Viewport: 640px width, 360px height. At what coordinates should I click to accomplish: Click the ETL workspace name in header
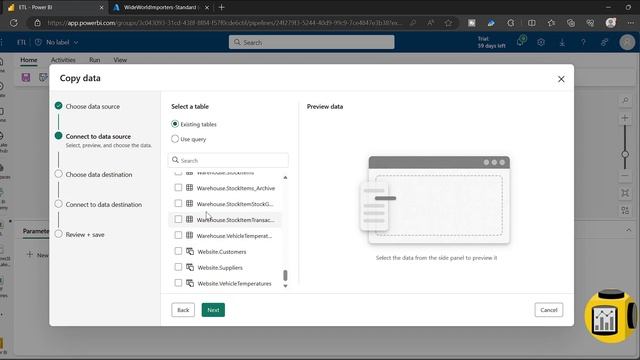[21, 42]
